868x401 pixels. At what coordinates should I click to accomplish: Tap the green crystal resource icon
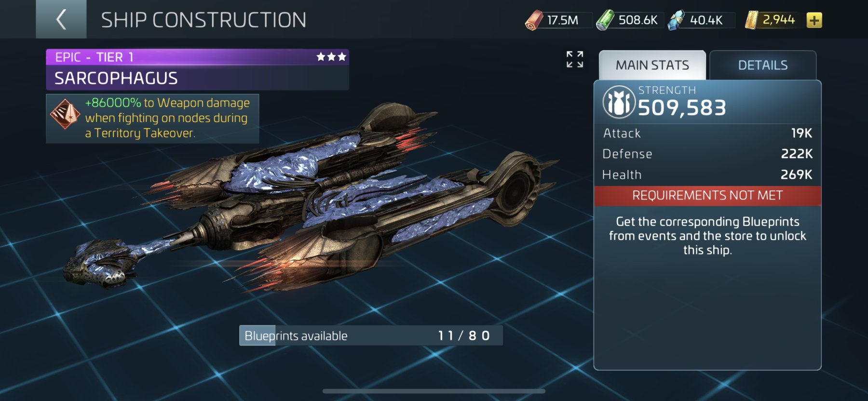pos(605,20)
